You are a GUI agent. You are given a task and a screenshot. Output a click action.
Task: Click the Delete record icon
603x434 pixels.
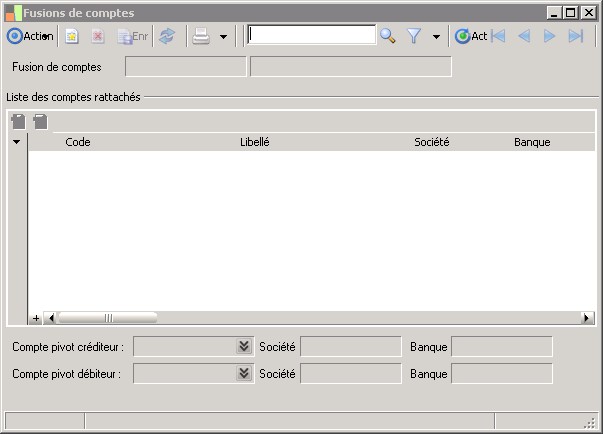coord(98,37)
